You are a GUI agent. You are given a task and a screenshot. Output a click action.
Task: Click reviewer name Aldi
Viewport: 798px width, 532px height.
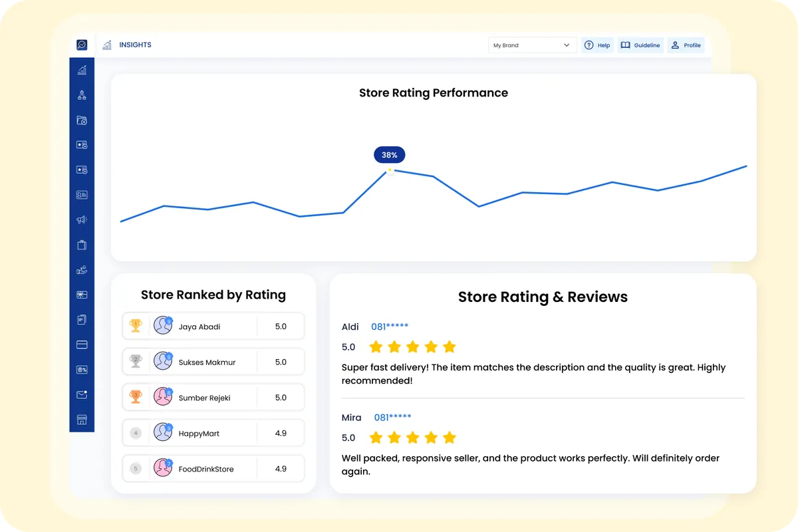click(x=350, y=327)
